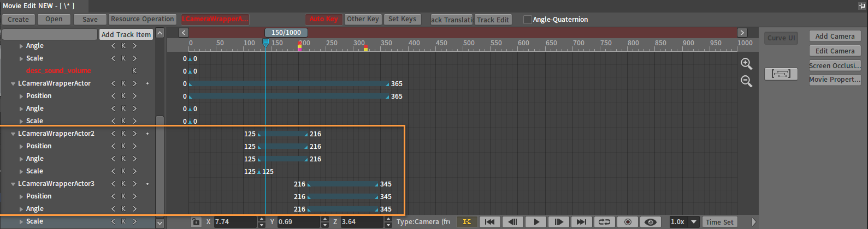Zoom in on the timeline

point(746,64)
